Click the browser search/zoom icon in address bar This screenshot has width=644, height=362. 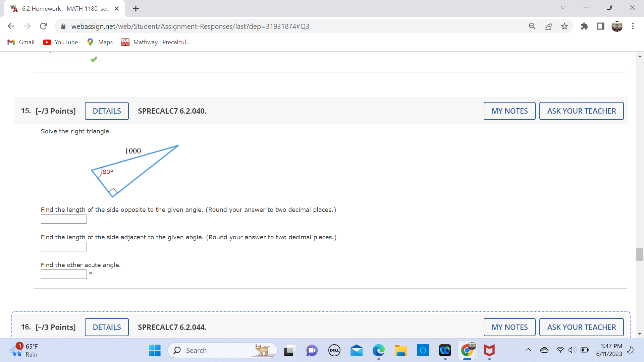[532, 26]
